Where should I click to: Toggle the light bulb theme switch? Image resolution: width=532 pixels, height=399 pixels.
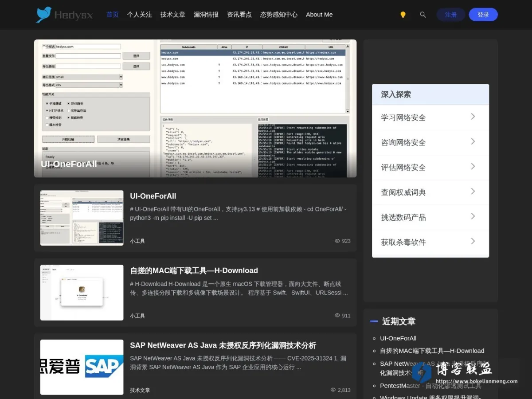[x=403, y=15]
